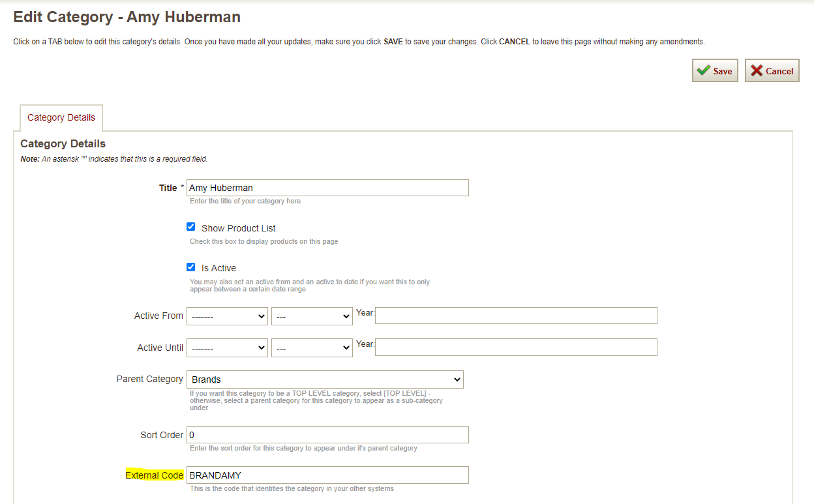
Task: Open the Active Until day dropdown
Action: 312,348
